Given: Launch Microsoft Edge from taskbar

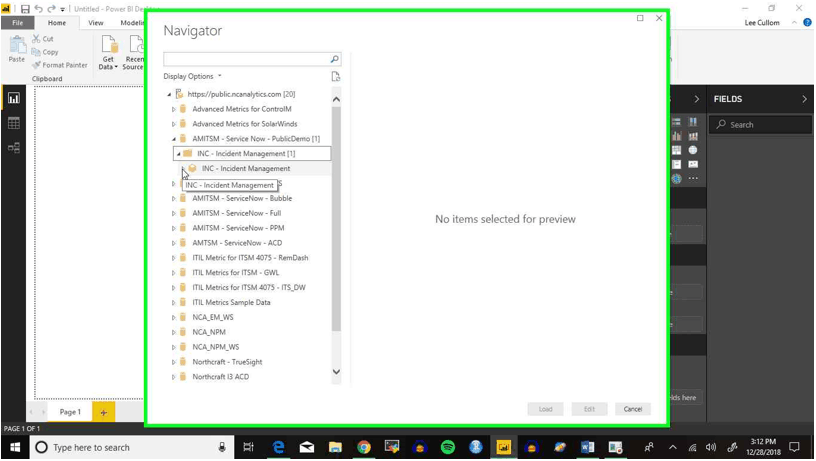Looking at the screenshot, I should 278,447.
